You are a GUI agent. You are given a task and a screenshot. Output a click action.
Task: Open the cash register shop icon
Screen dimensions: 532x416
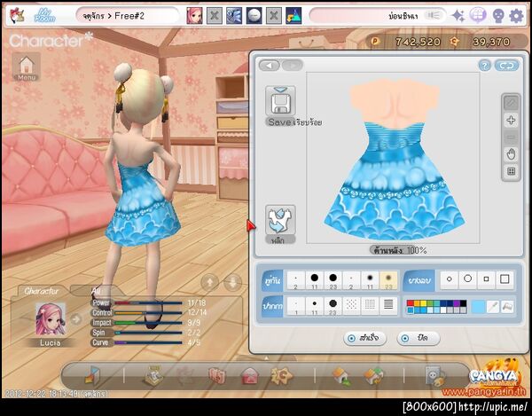point(153,375)
